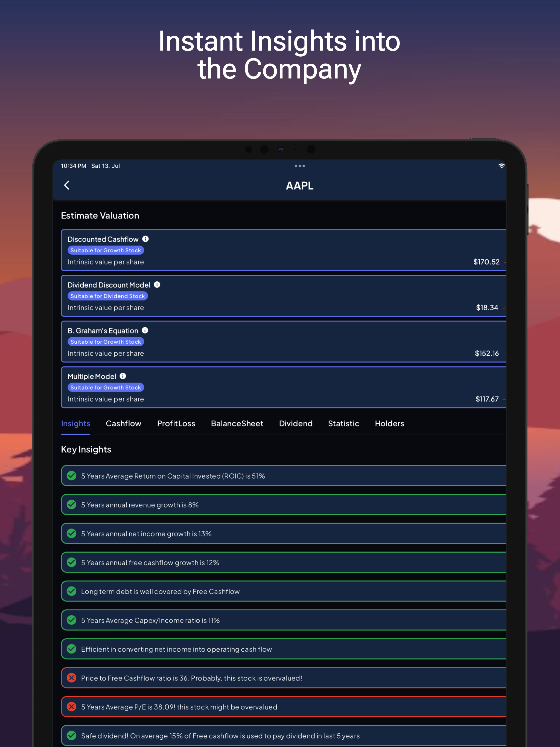Click '5 Years annual net income growth is 13%'

146,533
